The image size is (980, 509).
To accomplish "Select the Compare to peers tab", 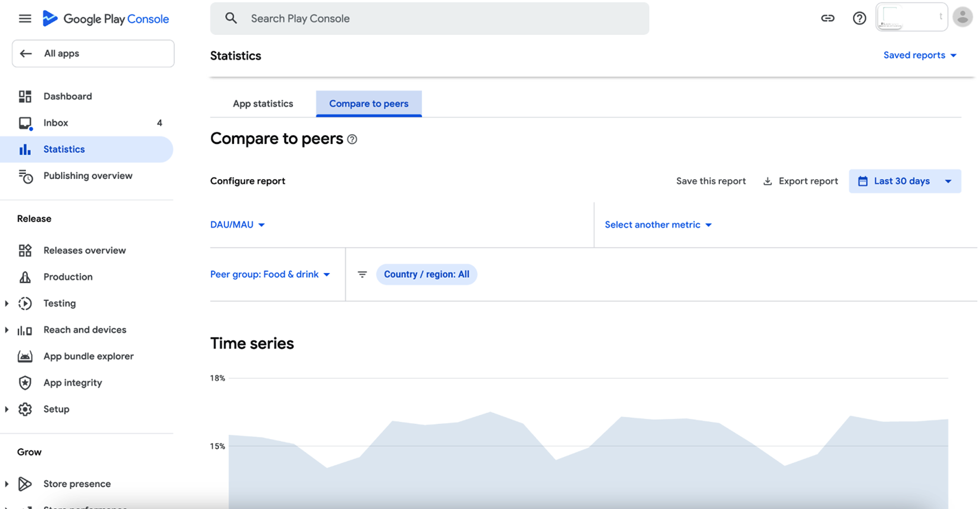I will (369, 104).
